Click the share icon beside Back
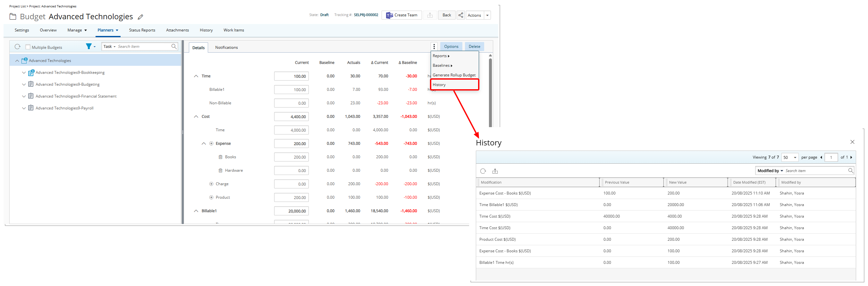The image size is (868, 286). 460,15
